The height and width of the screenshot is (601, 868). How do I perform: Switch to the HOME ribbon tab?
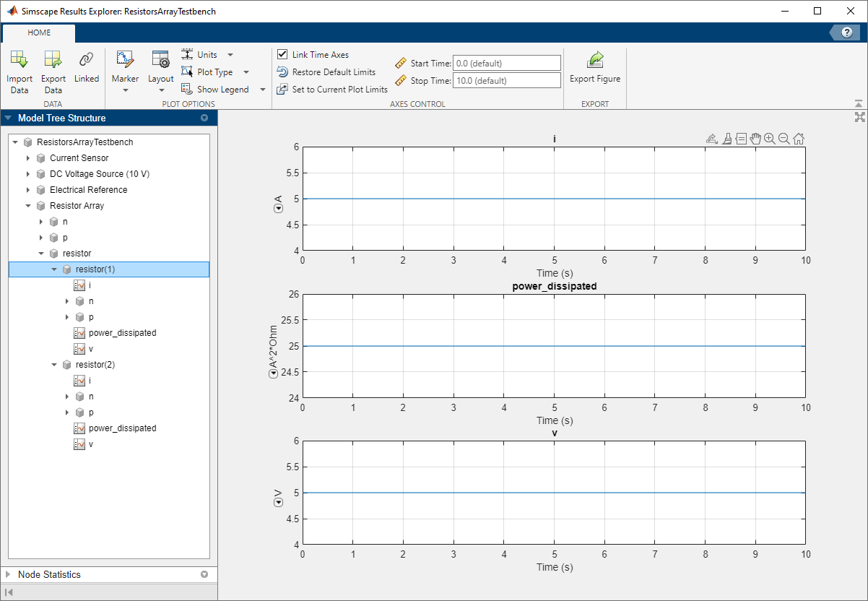[x=39, y=33]
